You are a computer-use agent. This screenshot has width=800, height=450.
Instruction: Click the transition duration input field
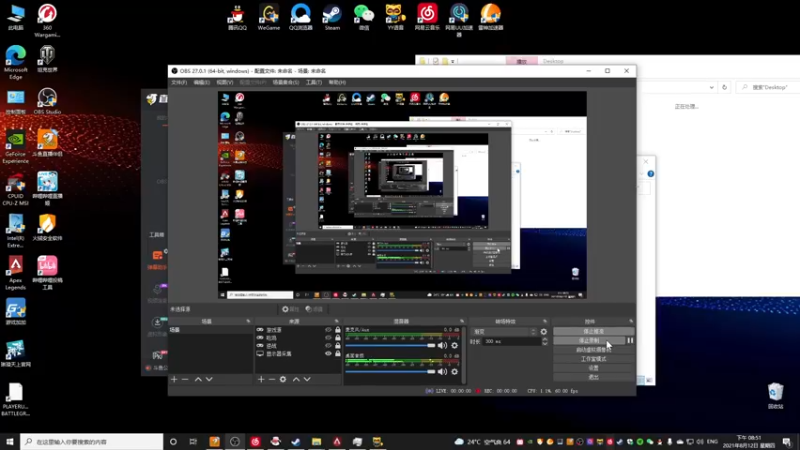(512, 341)
